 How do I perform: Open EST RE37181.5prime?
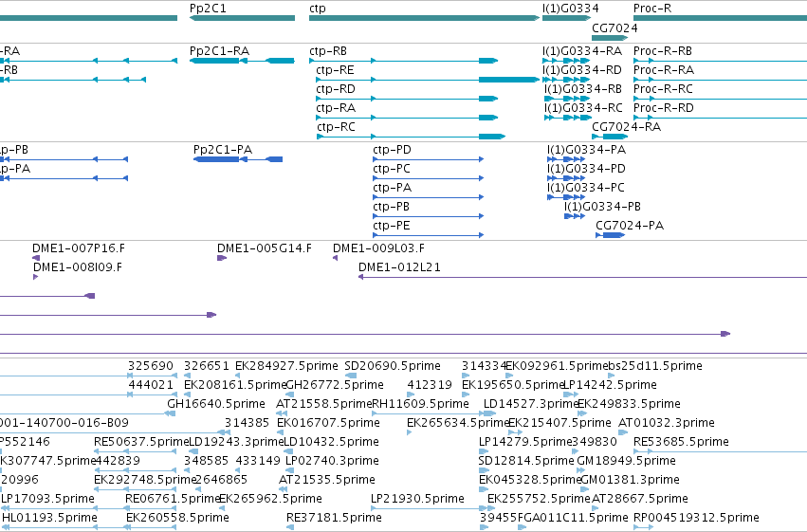click(334, 518)
